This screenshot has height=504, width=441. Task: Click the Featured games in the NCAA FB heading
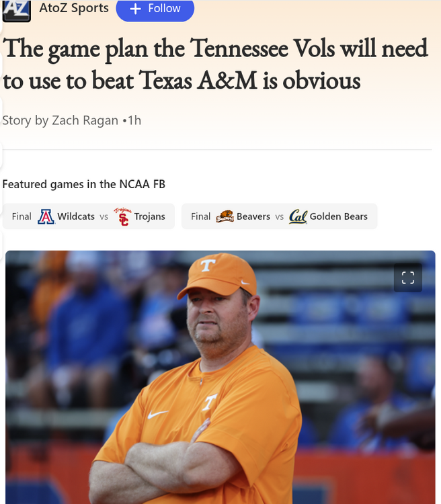84,184
